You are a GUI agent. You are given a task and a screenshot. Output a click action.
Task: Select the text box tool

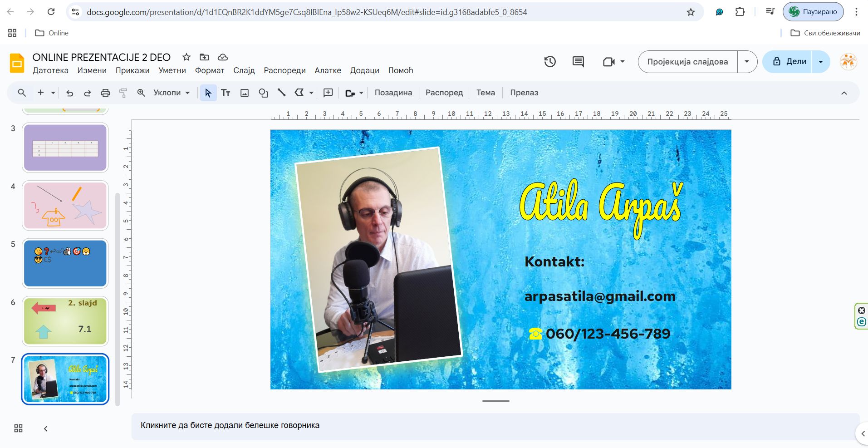(x=226, y=93)
